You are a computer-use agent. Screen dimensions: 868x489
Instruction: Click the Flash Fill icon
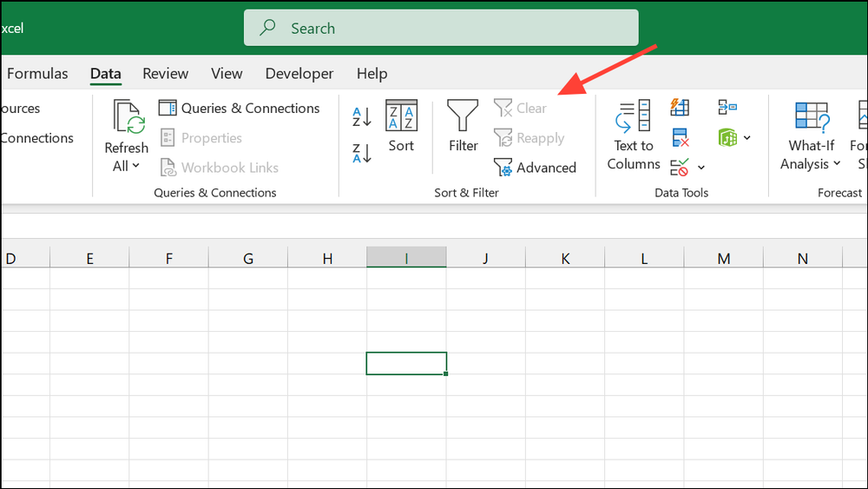tap(680, 107)
